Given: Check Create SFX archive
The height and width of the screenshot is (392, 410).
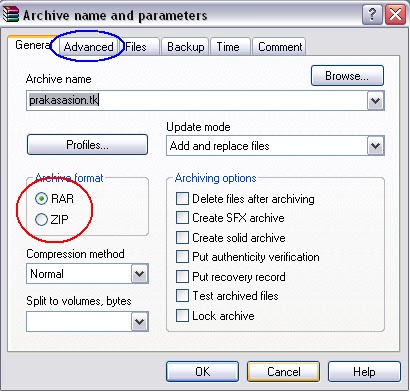Looking at the screenshot, I should pos(182,218).
